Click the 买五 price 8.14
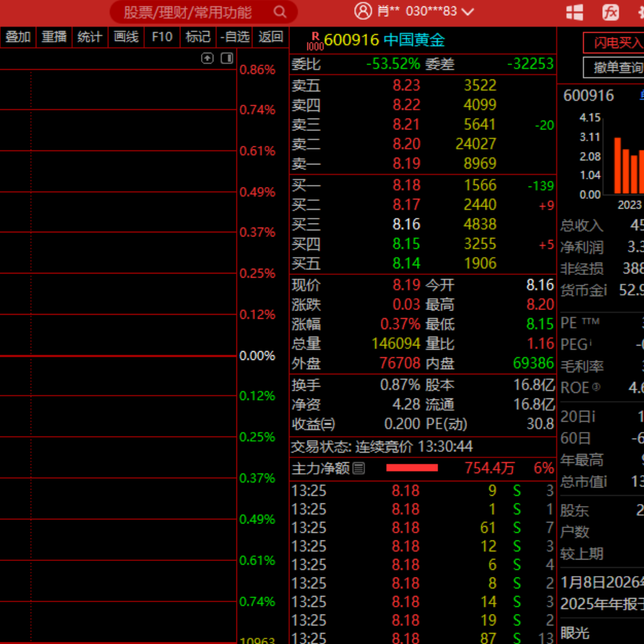The image size is (644, 644). click(x=406, y=263)
